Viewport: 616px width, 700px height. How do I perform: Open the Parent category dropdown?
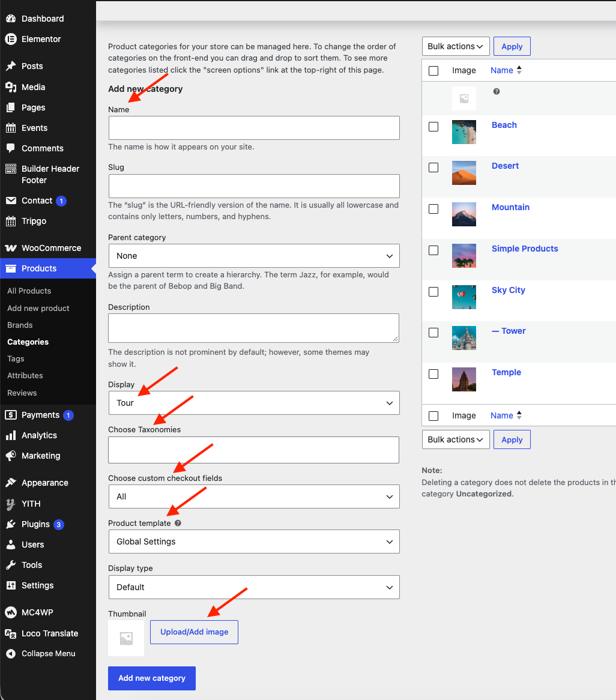coord(254,256)
